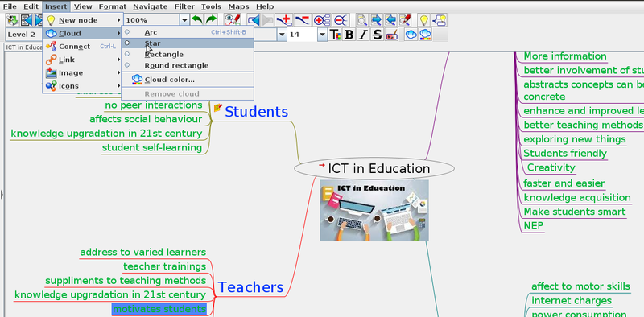
Task: Click first toolbar icon with green arrow
Action: tap(12, 19)
